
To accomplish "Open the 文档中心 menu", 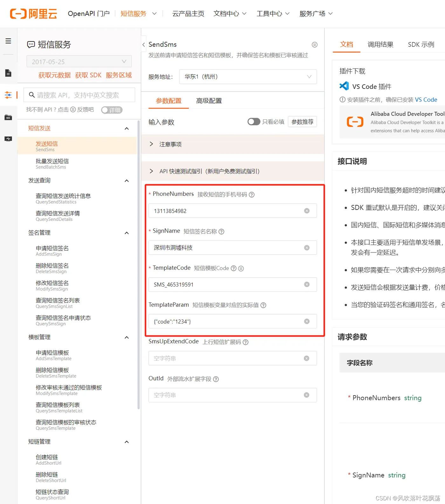I will pos(230,14).
